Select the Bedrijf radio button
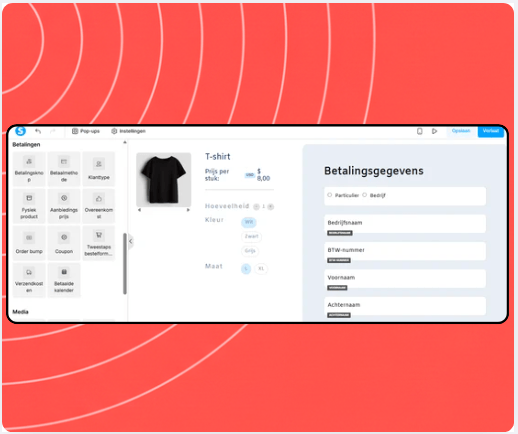518x434 pixels. 365,195
